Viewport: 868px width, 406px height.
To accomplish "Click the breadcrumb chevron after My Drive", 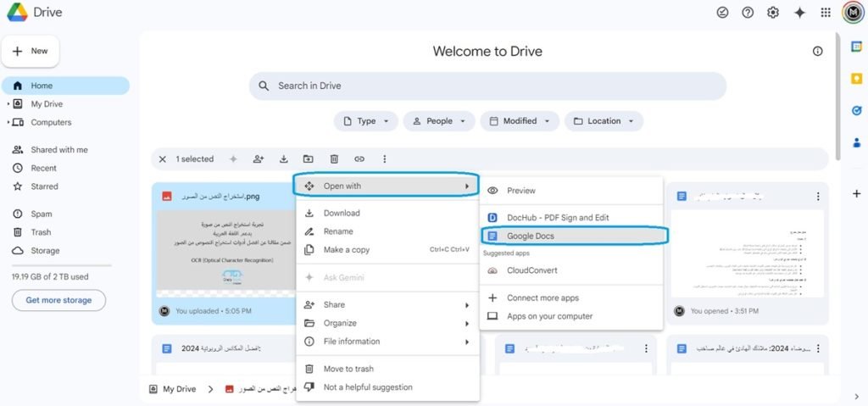I will click(x=210, y=389).
